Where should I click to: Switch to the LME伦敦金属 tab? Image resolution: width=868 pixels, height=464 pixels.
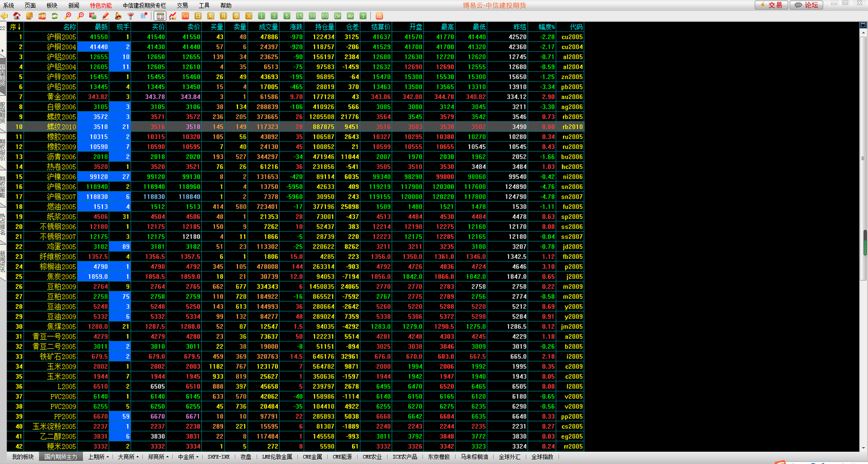click(x=277, y=457)
